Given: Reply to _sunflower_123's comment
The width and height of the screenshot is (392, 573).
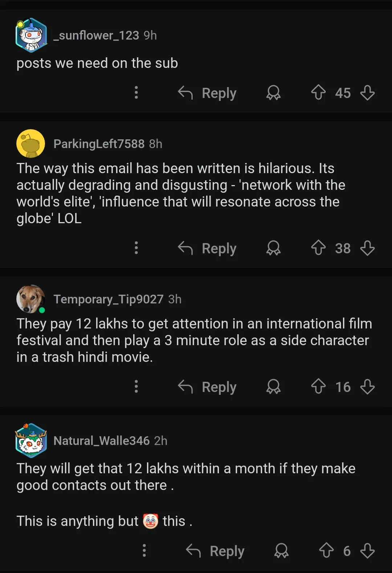Looking at the screenshot, I should pos(207,93).
